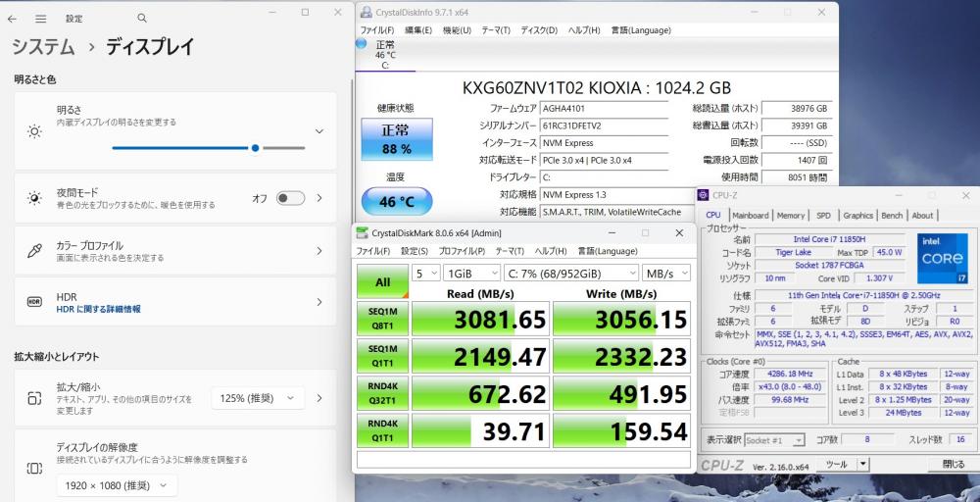Run the RND4K Q1T1 test

pos(382,430)
